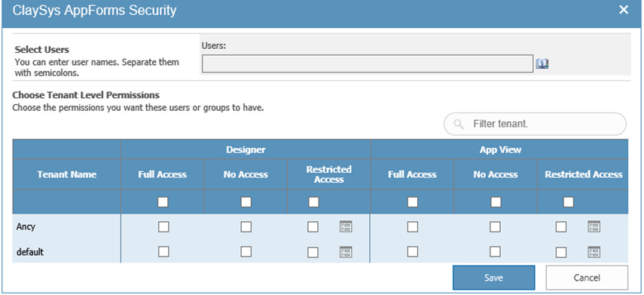The width and height of the screenshot is (644, 295).
Task: Click the Cancel button
Action: [587, 278]
